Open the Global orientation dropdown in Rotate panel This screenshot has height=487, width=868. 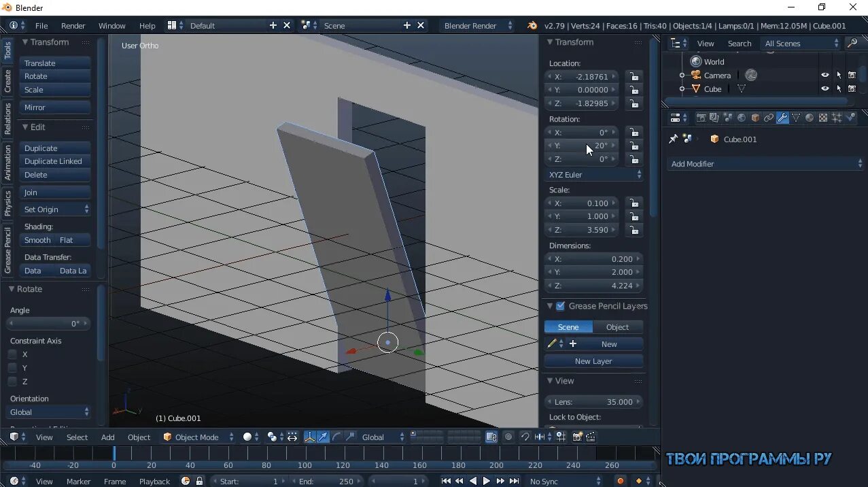pyautogui.click(x=49, y=412)
